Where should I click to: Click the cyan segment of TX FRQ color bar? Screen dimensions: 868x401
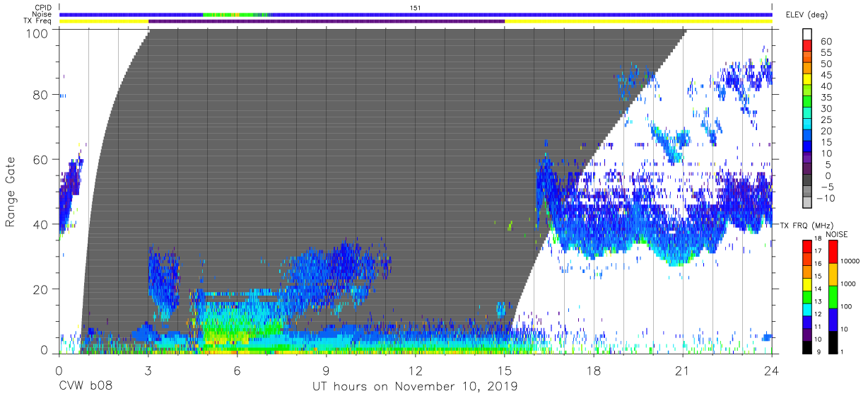(807, 310)
